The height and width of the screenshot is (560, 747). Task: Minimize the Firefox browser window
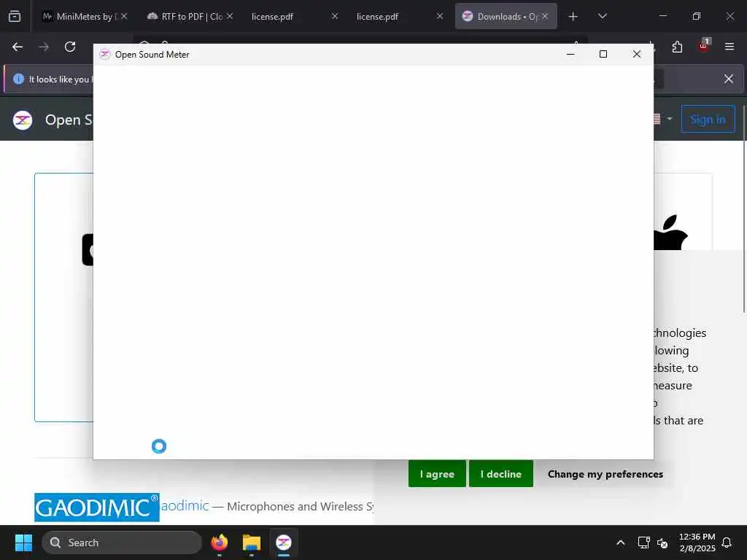coord(662,16)
